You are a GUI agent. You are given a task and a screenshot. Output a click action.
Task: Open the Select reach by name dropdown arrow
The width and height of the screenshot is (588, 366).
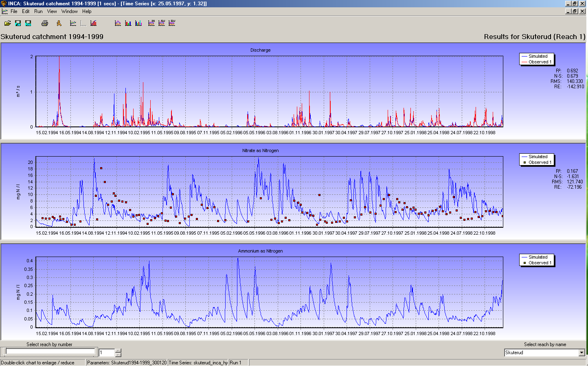tap(582, 353)
